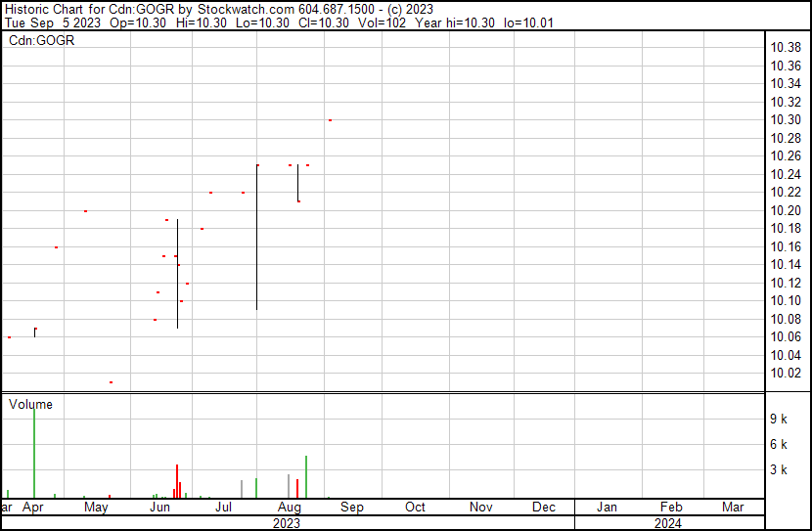Click the 2024 year label

(668, 523)
